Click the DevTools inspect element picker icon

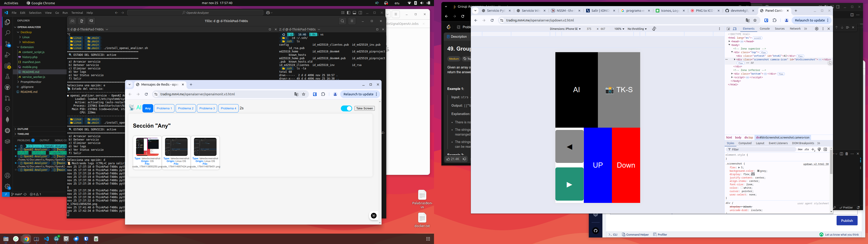pyautogui.click(x=728, y=29)
